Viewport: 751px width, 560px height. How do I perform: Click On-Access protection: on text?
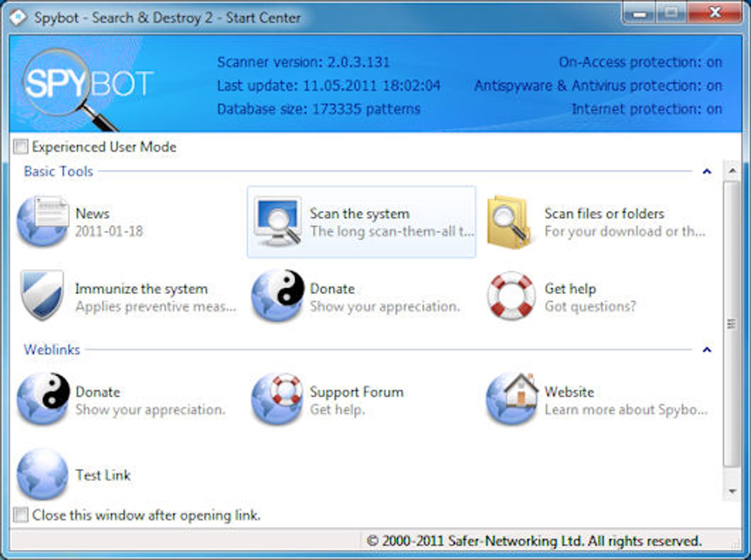(x=640, y=62)
